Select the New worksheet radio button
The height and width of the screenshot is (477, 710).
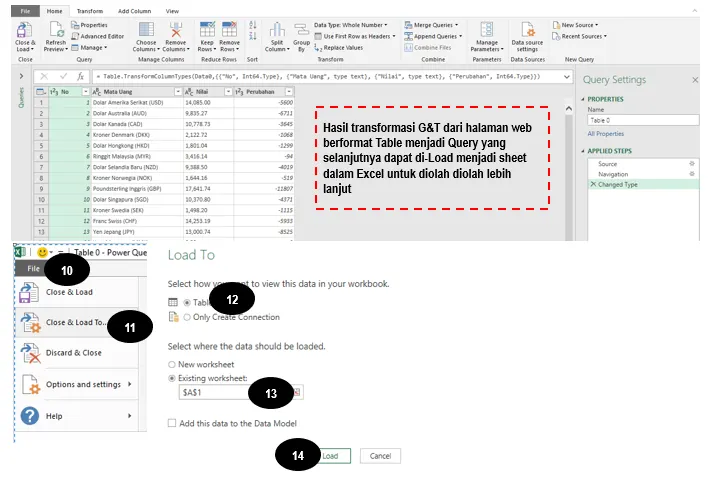(x=172, y=365)
